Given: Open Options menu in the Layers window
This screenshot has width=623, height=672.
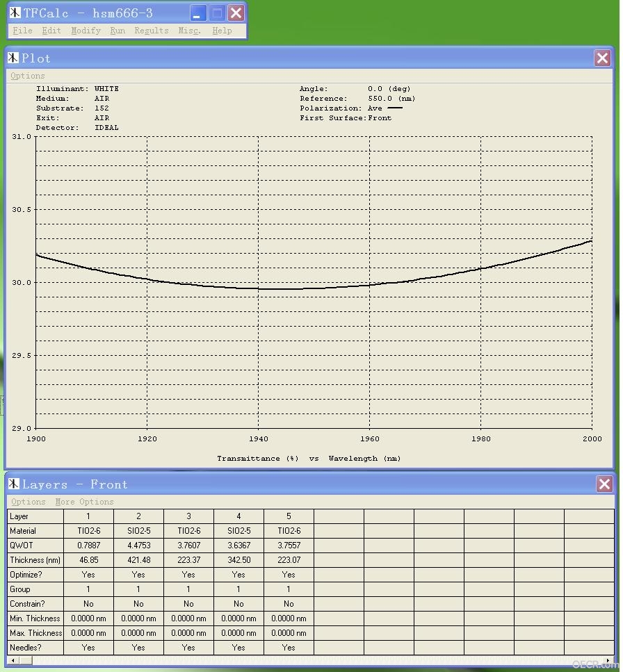Looking at the screenshot, I should 29,502.
